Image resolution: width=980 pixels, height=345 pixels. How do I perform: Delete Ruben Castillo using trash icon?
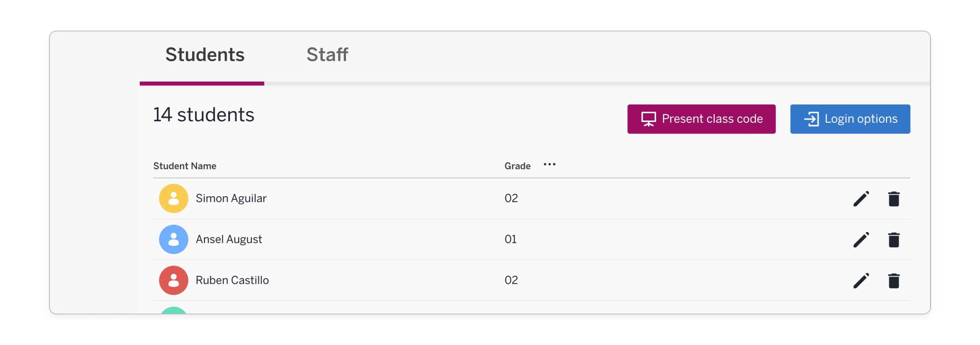pos(893,281)
